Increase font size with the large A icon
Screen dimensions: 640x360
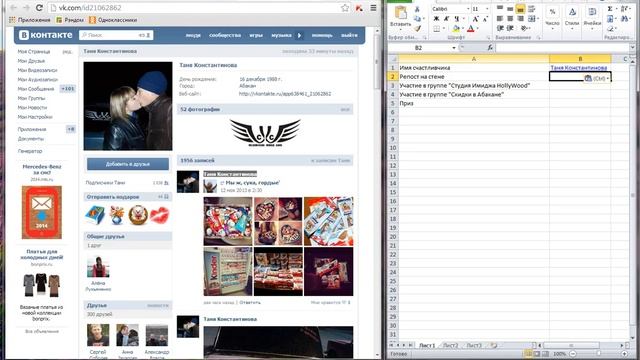coord(475,19)
